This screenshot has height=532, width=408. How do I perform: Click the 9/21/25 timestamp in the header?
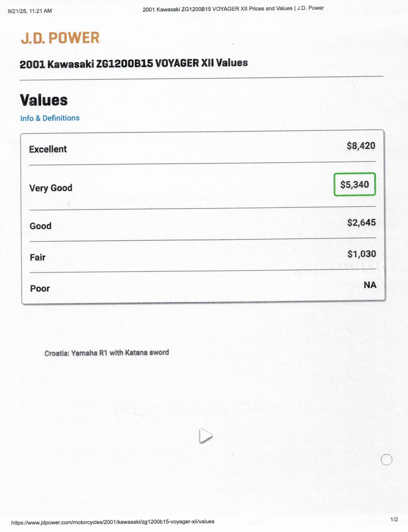[x=30, y=11]
